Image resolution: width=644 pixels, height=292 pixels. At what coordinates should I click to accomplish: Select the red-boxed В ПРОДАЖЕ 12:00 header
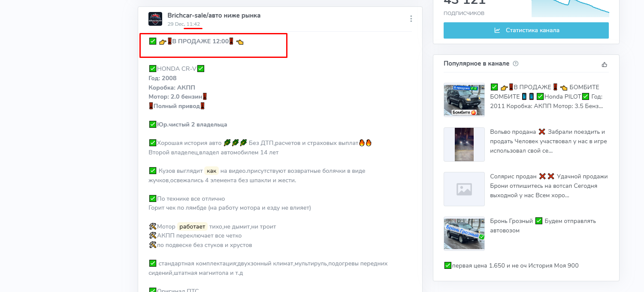click(195, 42)
